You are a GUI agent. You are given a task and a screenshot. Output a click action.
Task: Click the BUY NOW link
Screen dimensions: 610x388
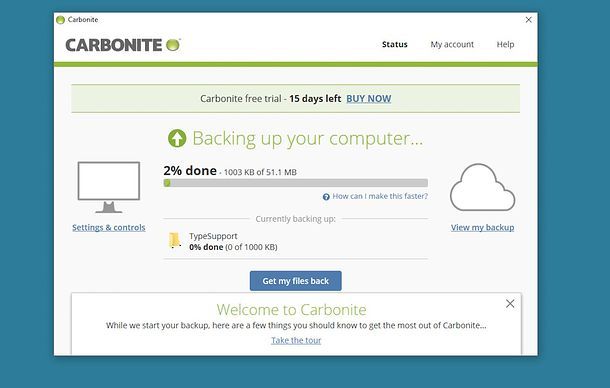click(x=368, y=98)
